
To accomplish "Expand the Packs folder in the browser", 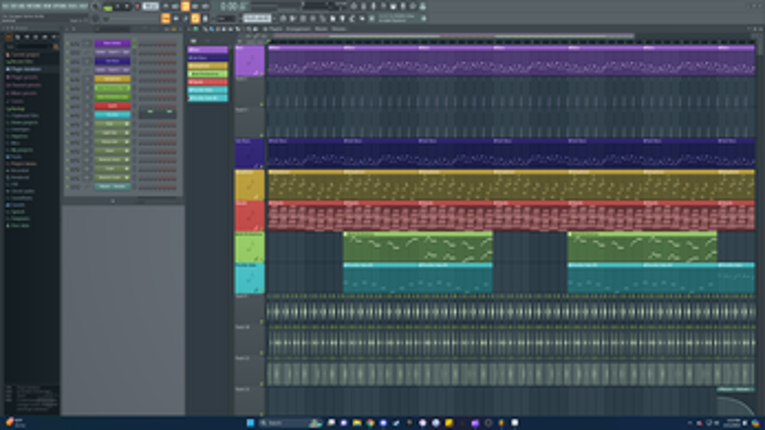I will pyautogui.click(x=16, y=157).
